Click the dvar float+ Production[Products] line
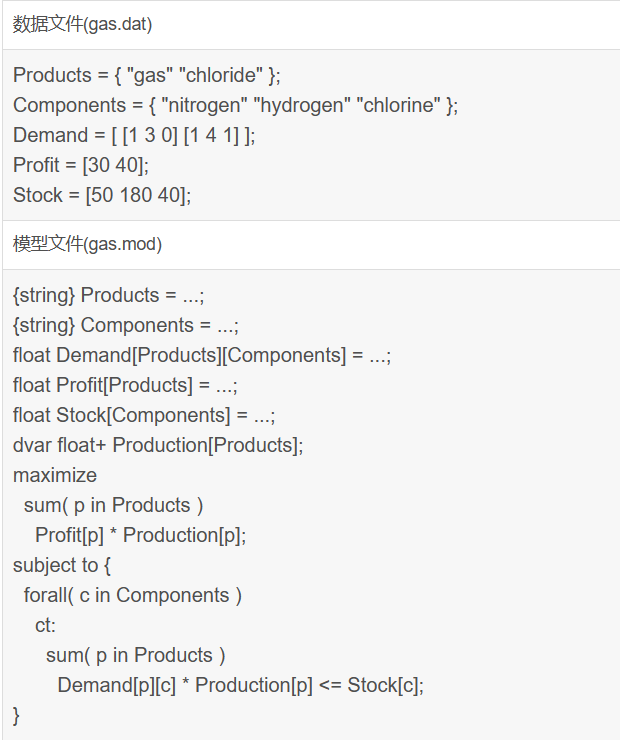 coord(158,446)
